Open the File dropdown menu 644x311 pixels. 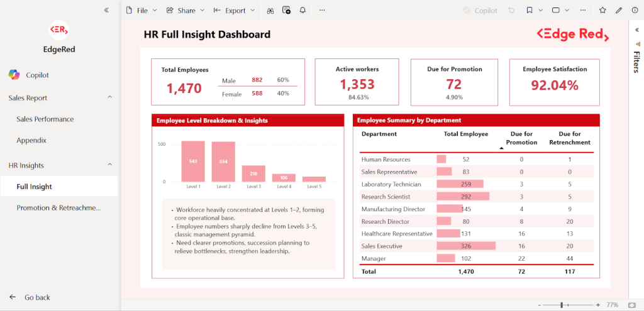142,11
